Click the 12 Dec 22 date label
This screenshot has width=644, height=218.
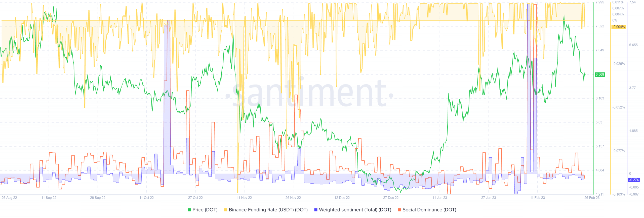point(342,198)
